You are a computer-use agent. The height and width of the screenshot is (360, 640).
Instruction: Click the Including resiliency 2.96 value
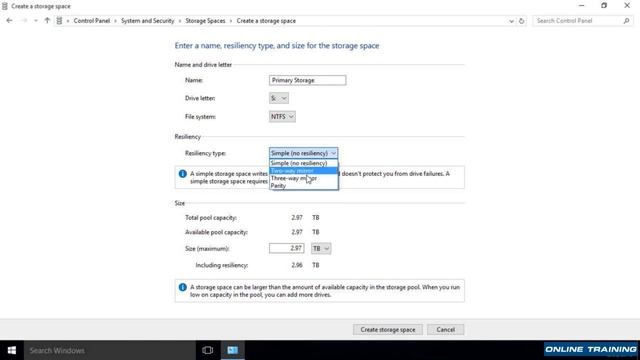297,265
